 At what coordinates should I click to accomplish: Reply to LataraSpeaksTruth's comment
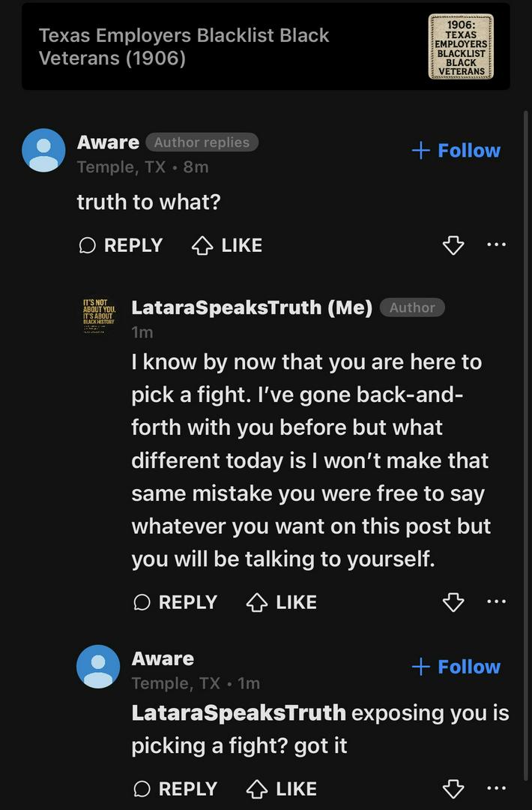click(175, 602)
